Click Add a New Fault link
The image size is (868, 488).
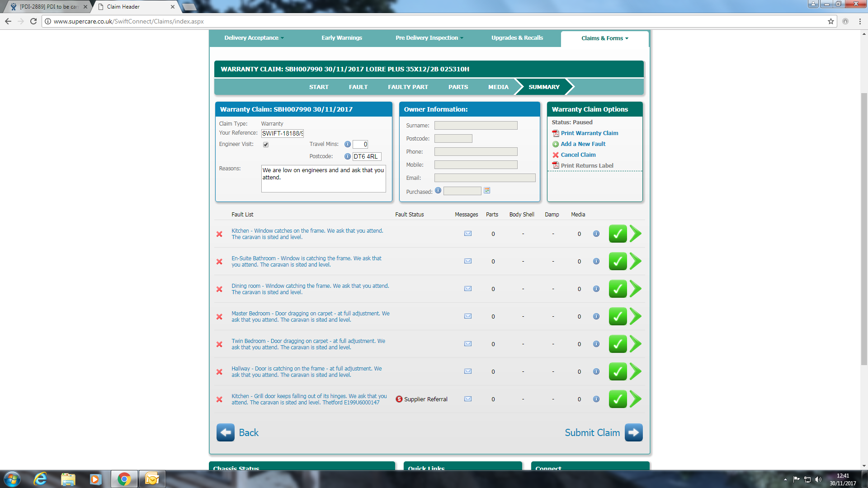point(583,144)
